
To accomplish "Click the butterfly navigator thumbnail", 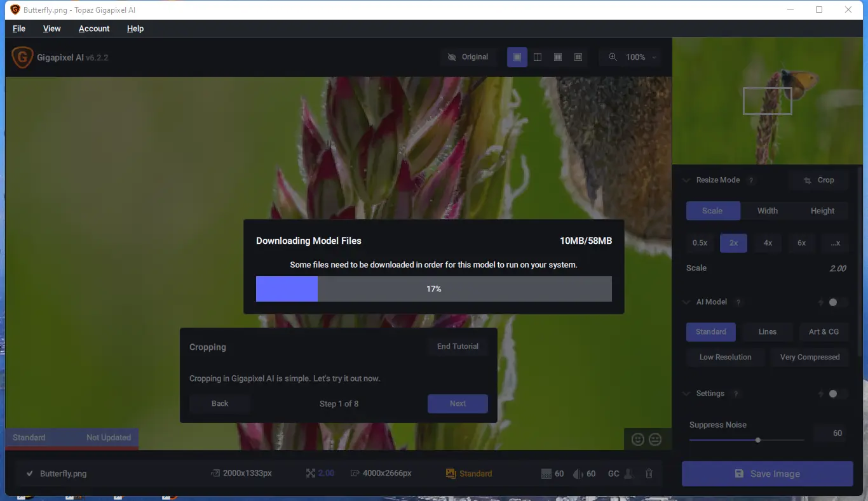I will [x=767, y=101].
